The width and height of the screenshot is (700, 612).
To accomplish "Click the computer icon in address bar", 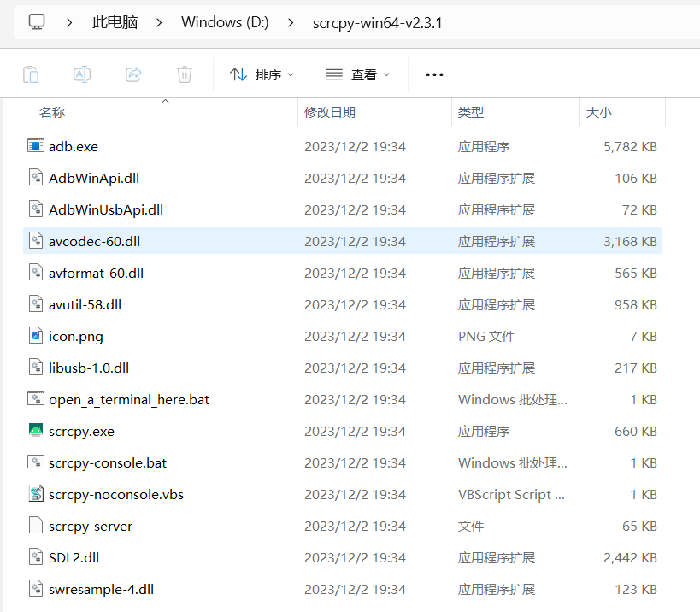I will (37, 21).
